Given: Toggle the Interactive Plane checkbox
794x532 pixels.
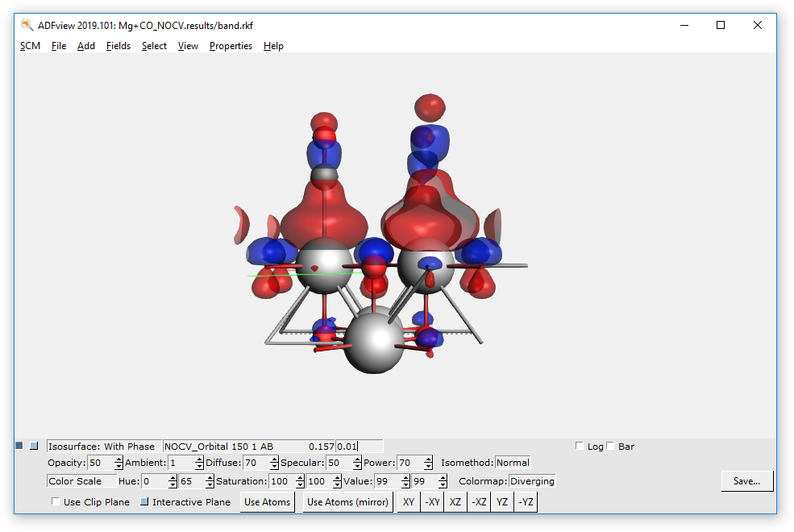Looking at the screenshot, I should pyautogui.click(x=143, y=501).
